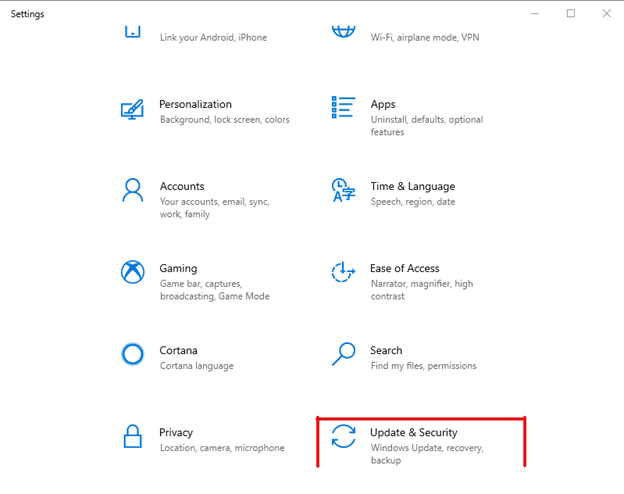Click the Cortana circle icon
The height and width of the screenshot is (494, 624).
(133, 354)
